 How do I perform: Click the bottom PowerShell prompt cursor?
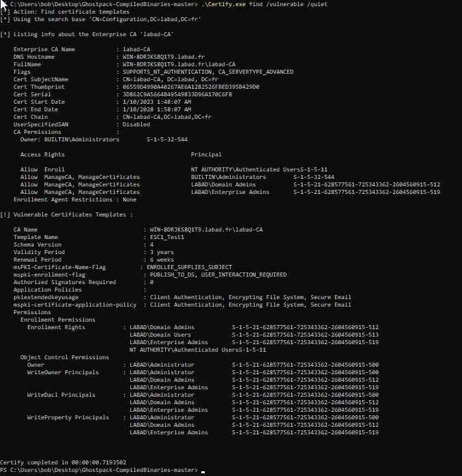[203, 471]
